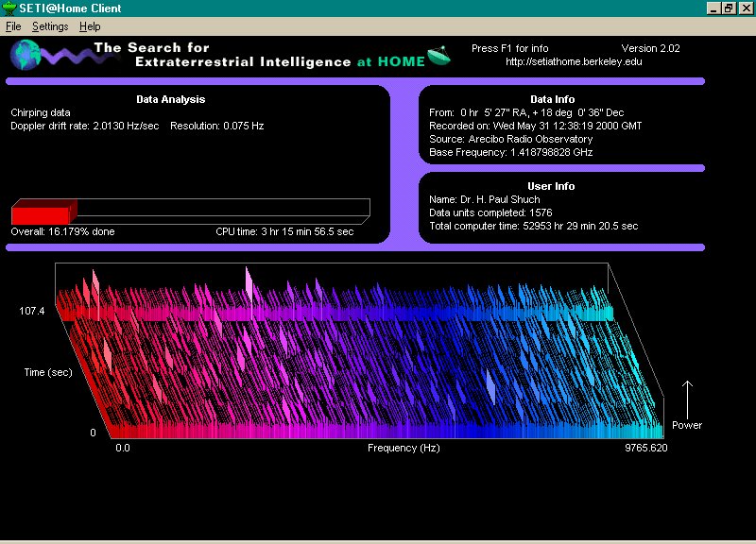Click the 'Chirping data' status text
This screenshot has height=544, width=756.
tap(41, 112)
